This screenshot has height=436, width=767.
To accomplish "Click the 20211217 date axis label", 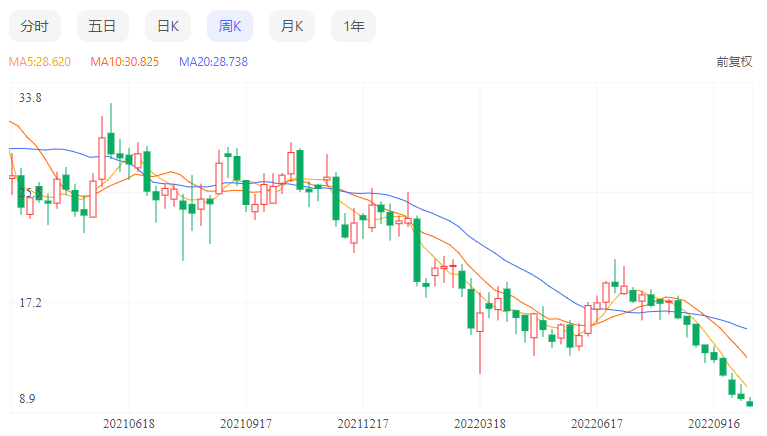I will (x=363, y=424).
